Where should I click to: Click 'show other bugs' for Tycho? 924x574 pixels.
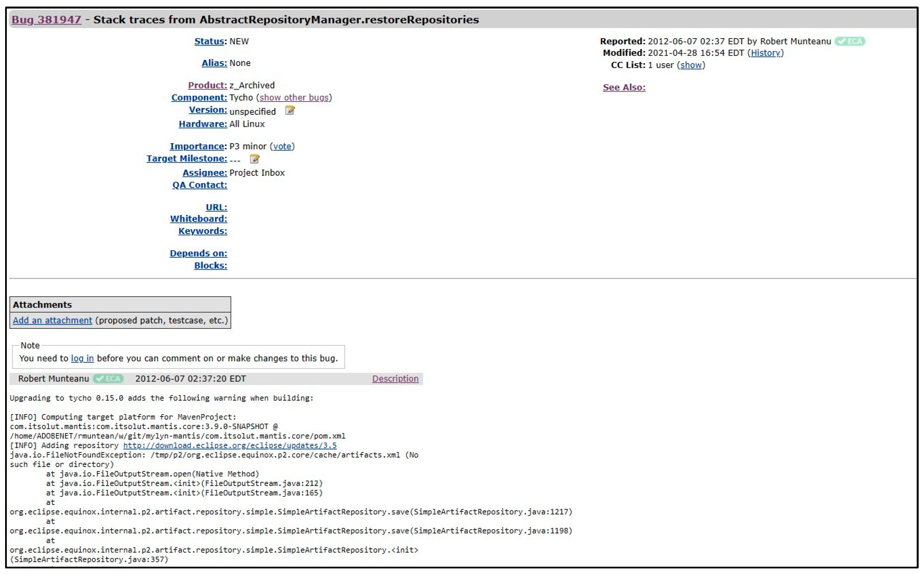pyautogui.click(x=294, y=98)
